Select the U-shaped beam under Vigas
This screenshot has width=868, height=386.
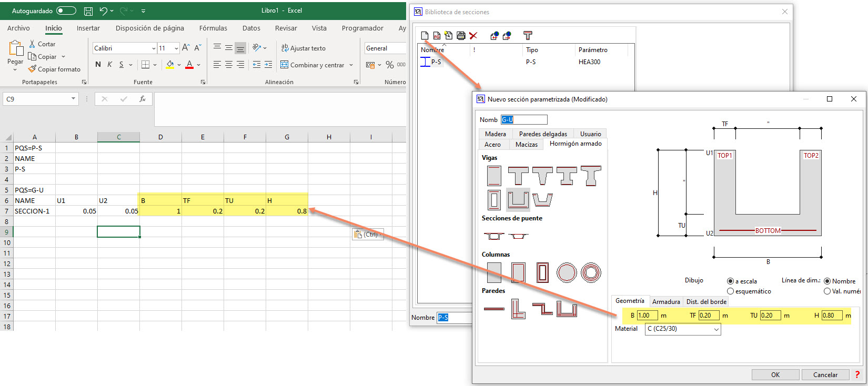pyautogui.click(x=518, y=199)
